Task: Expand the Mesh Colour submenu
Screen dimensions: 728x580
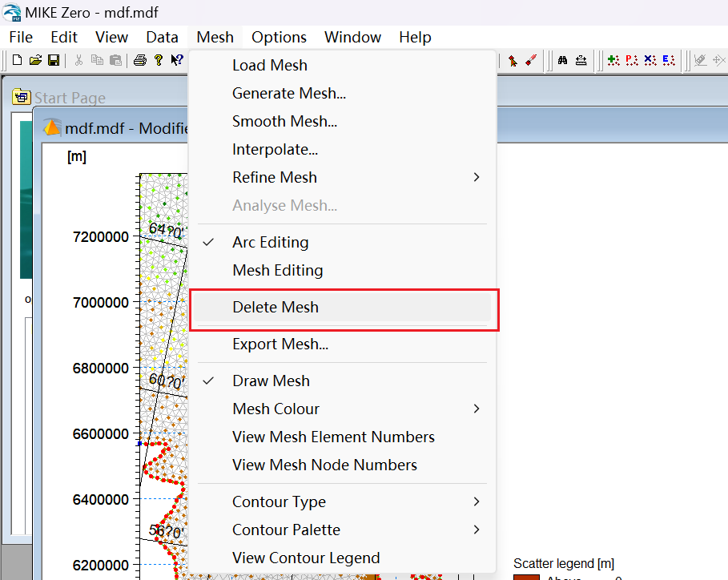Action: (344, 409)
